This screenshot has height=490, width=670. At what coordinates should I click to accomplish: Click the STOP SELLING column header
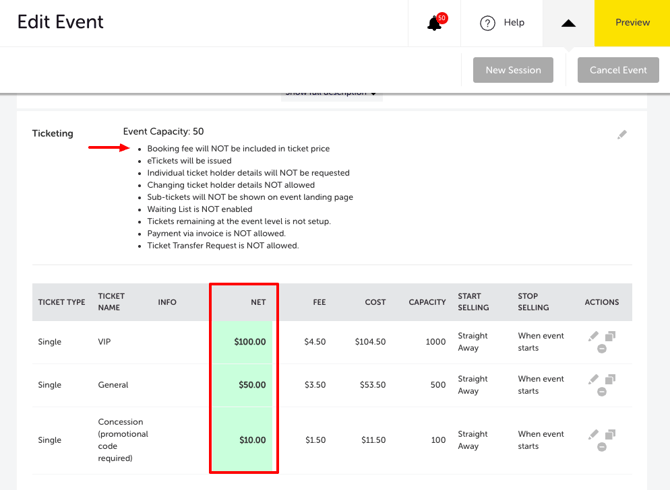(x=533, y=302)
